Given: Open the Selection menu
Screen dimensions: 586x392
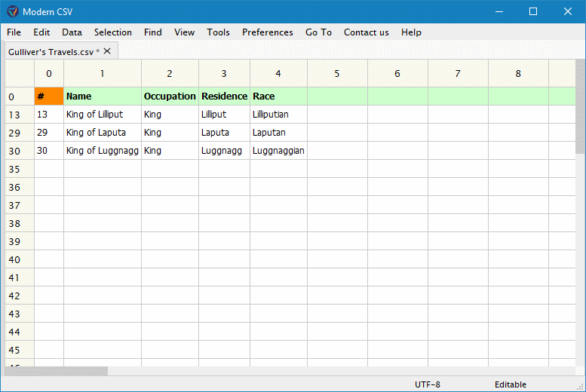Looking at the screenshot, I should pyautogui.click(x=113, y=32).
